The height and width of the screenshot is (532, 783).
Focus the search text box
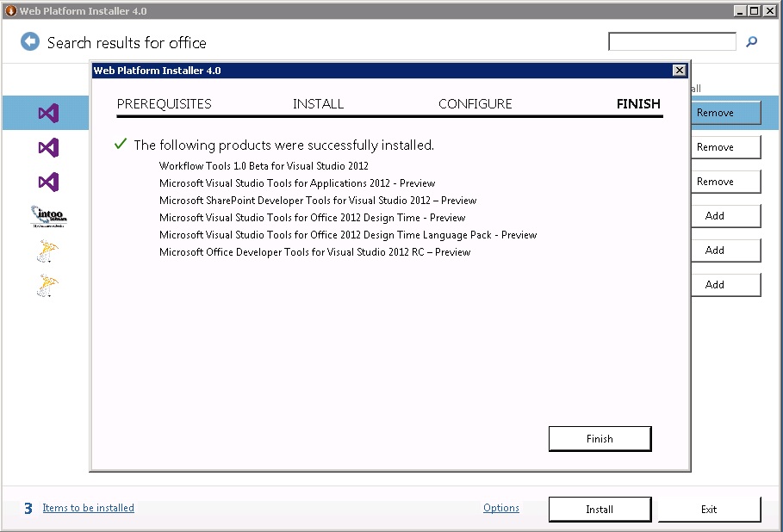[672, 41]
